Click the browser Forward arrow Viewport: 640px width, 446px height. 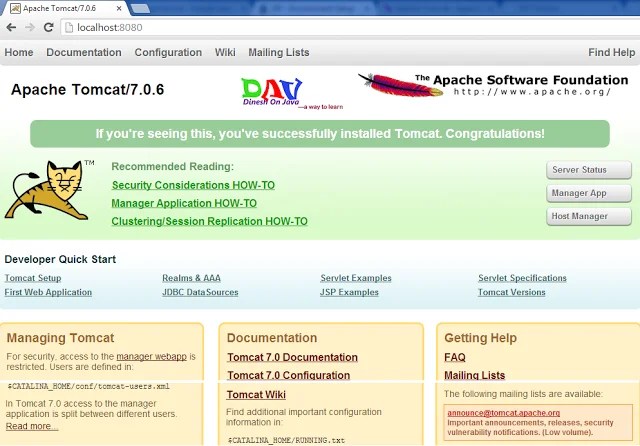30,27
